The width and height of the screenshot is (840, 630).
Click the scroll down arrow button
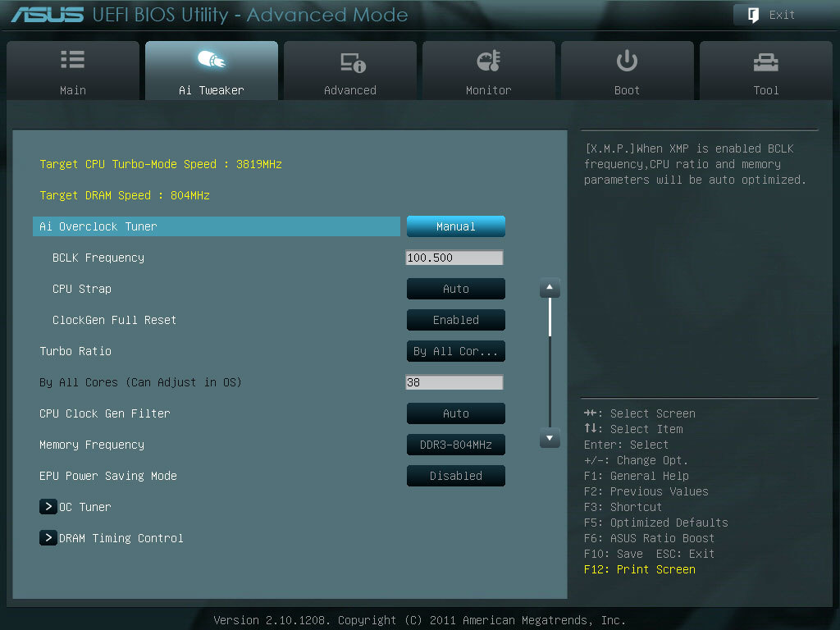550,438
